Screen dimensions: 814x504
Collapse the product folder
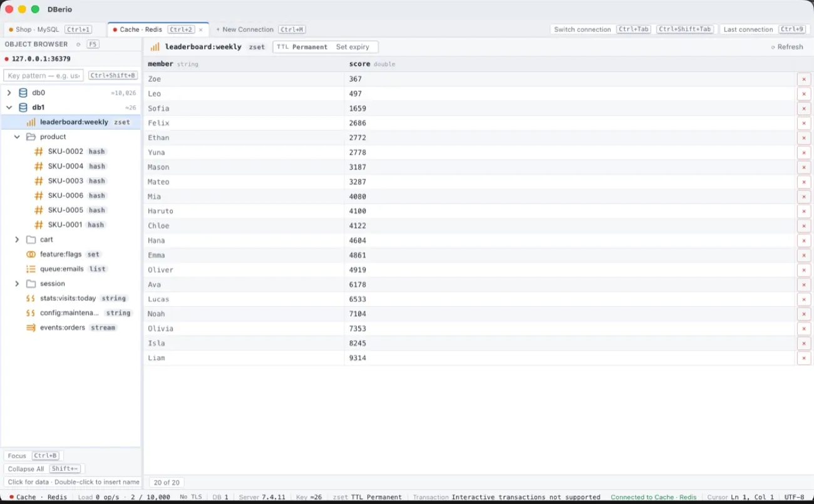(17, 136)
